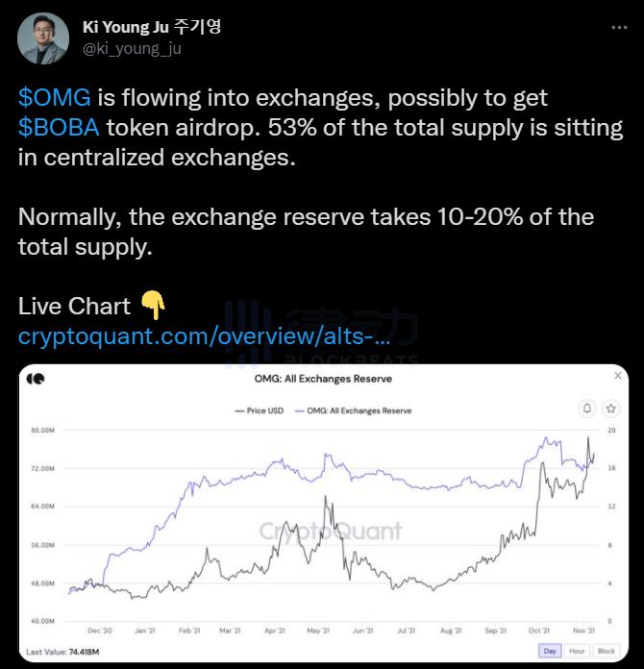
Task: Select the Day interval button
Action: point(550,651)
